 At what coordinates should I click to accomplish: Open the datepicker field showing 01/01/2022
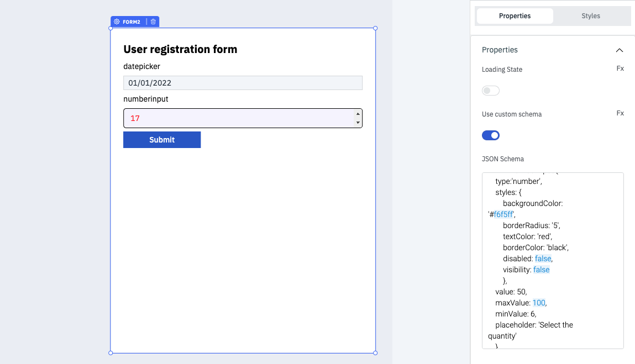(x=243, y=83)
